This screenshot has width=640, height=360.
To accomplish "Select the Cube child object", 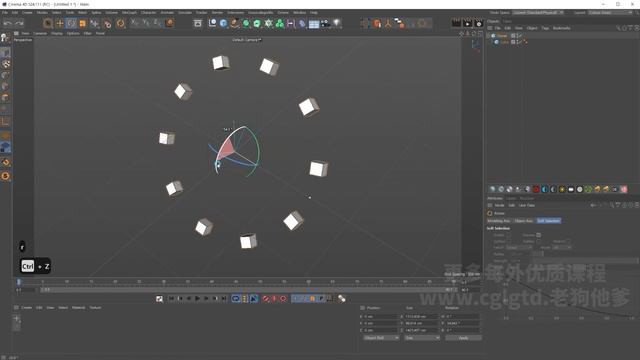I will click(504, 42).
